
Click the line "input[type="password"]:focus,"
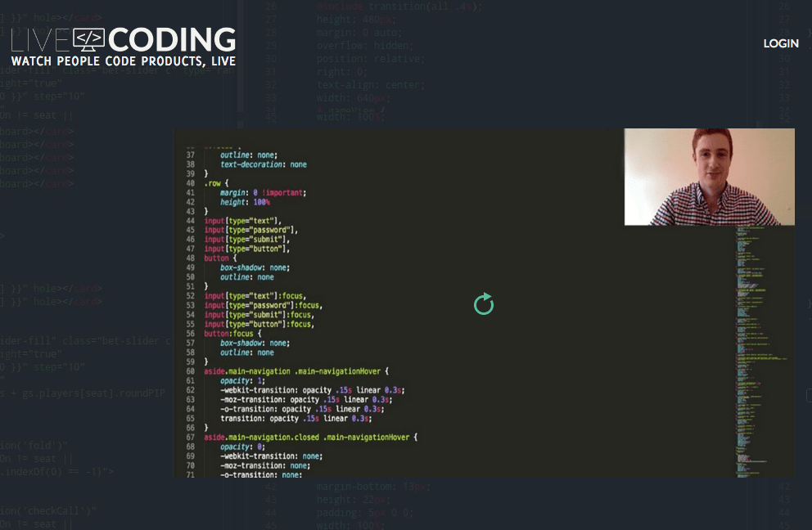point(263,305)
